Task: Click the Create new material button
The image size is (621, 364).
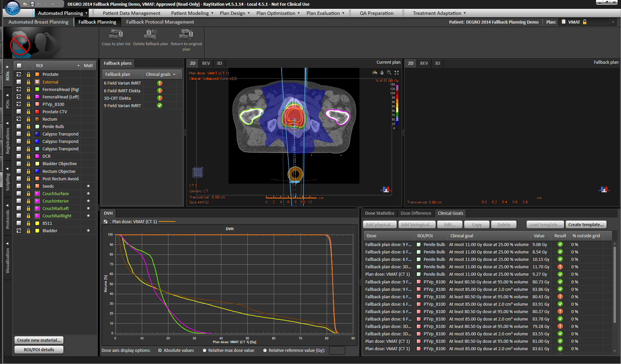Action: [x=38, y=340]
